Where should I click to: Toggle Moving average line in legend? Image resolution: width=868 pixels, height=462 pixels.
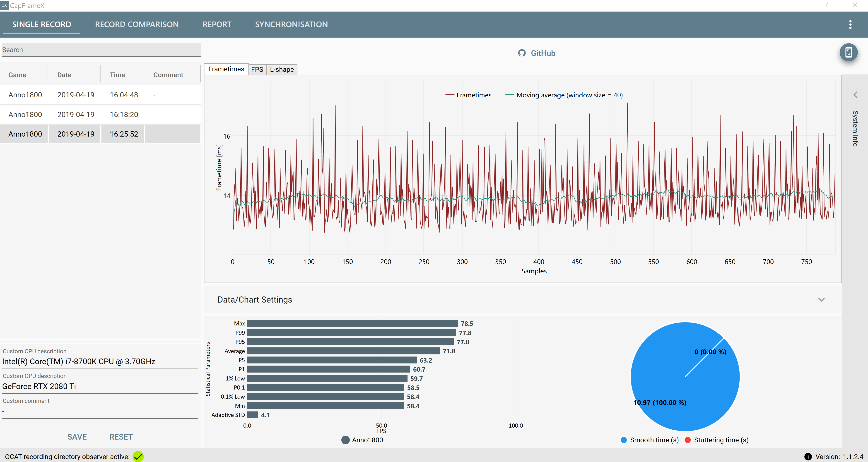click(x=564, y=95)
